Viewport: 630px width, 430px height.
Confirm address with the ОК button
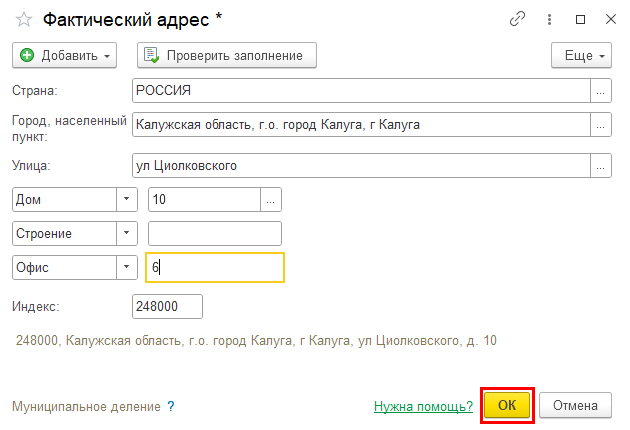[507, 405]
